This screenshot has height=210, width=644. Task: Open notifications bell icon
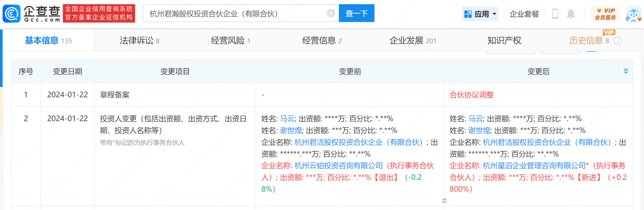coord(571,14)
